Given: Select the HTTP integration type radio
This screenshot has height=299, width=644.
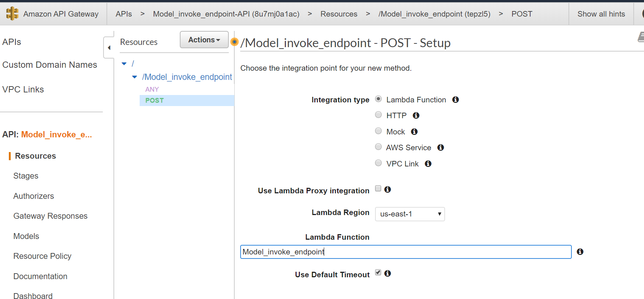Looking at the screenshot, I should (378, 115).
